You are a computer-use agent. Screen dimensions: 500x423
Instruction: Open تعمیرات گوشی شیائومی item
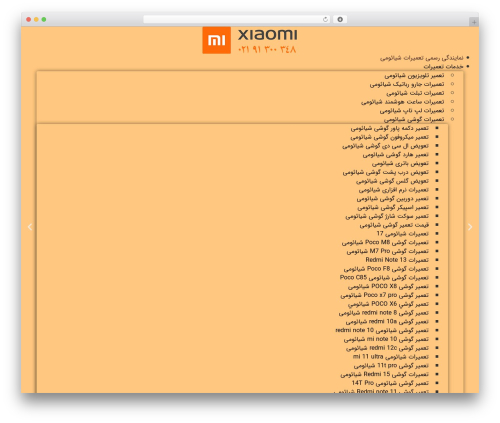pos(414,119)
